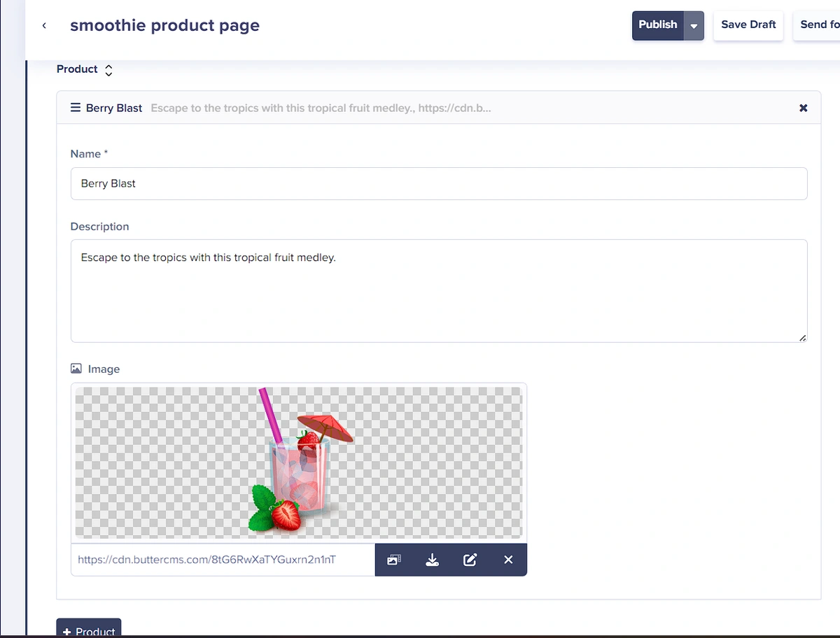Click the picture icon beside Image label
The image size is (840, 638).
[x=76, y=369]
